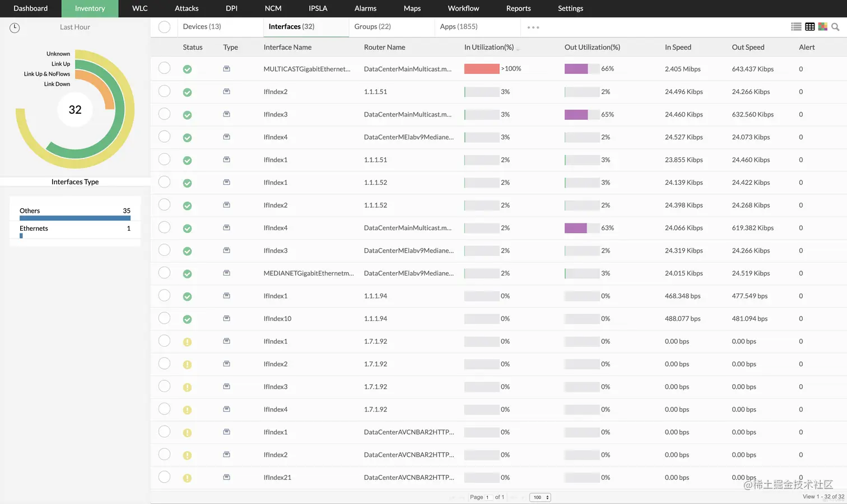The image size is (847, 504).
Task: Open MULTICASTGigabitEthernet interface link
Action: (307, 69)
